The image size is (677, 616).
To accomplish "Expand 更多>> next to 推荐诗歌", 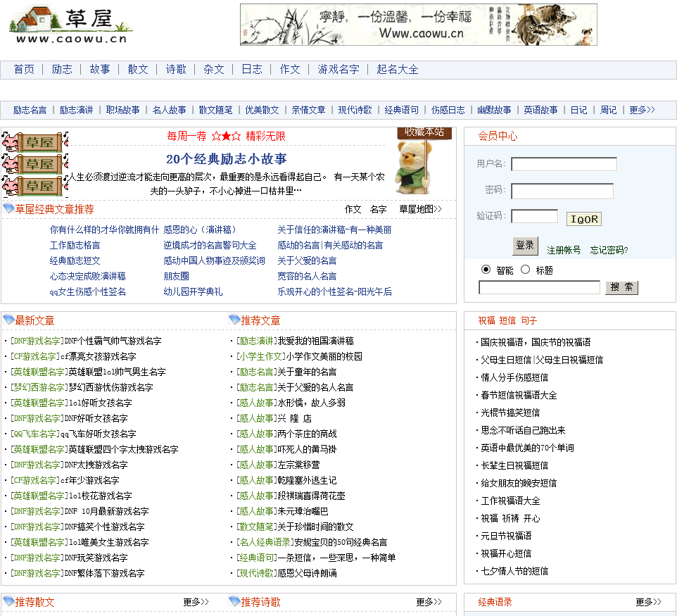I will pyautogui.click(x=429, y=602).
